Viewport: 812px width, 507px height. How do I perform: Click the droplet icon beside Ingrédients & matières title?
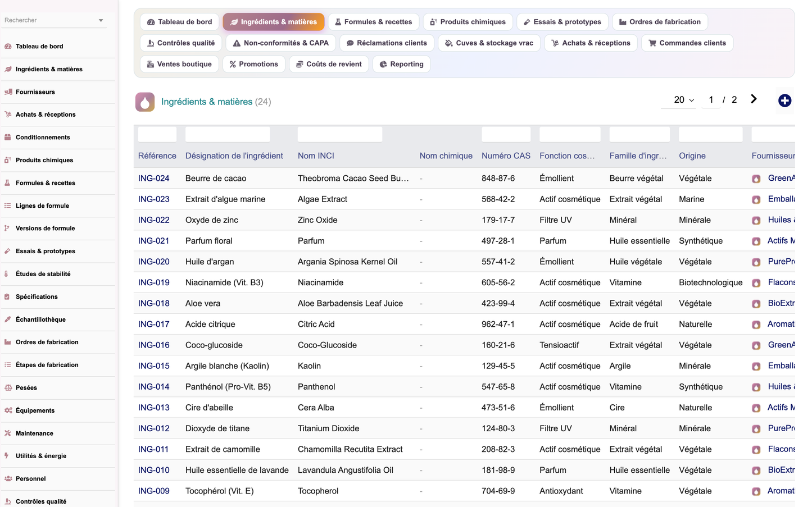[x=145, y=102]
